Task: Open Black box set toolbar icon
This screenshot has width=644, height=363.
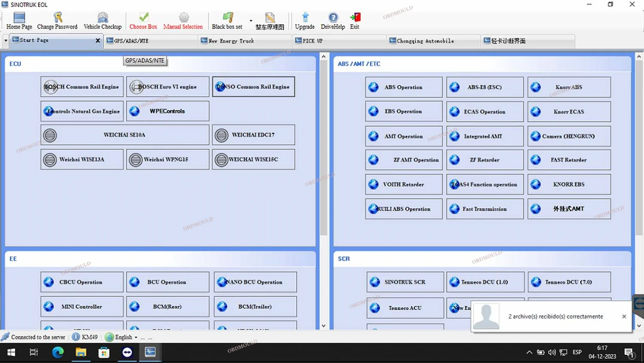Action: click(227, 17)
